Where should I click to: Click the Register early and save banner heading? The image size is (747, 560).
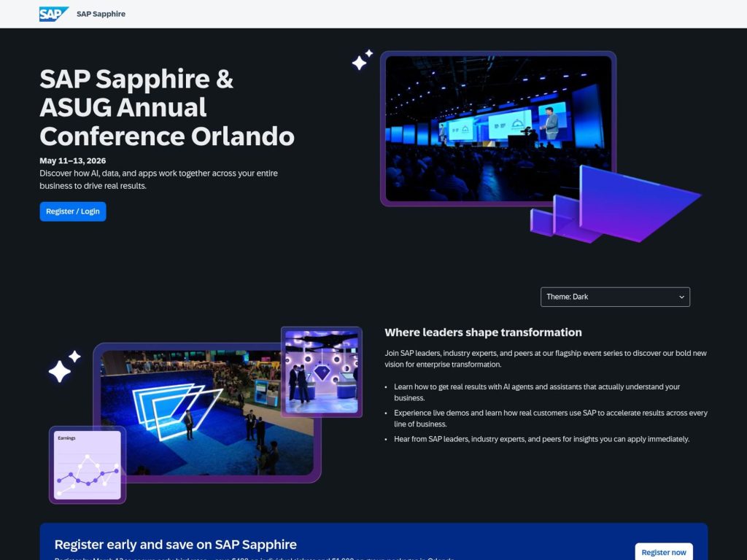[176, 544]
